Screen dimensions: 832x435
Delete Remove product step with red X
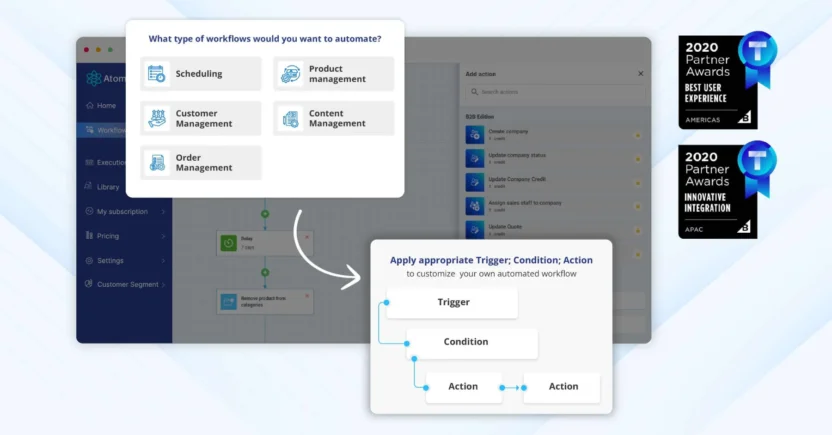point(307,296)
